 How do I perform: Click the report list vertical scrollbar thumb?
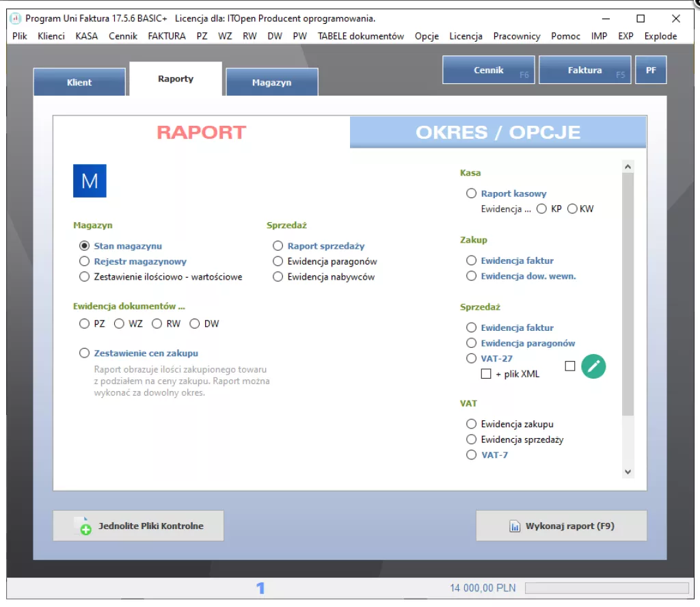(x=628, y=295)
